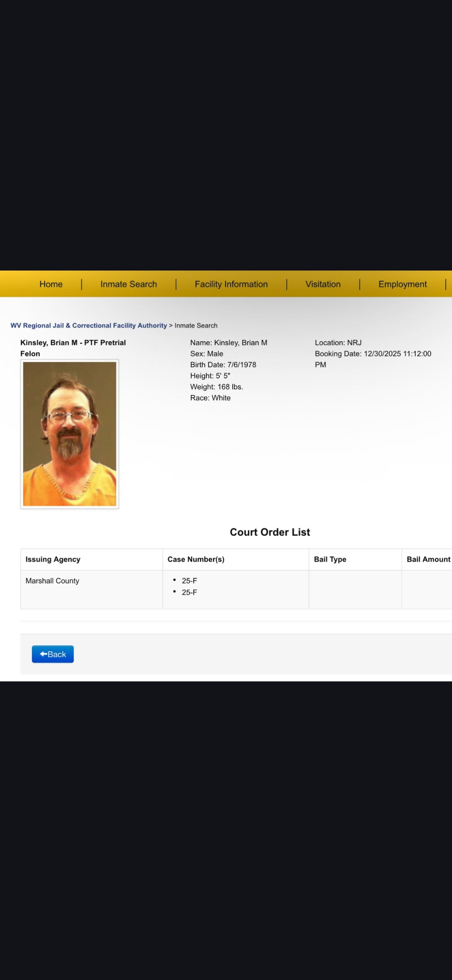Click WV Regional Jail & Correctional Facility Authority link

(88, 325)
